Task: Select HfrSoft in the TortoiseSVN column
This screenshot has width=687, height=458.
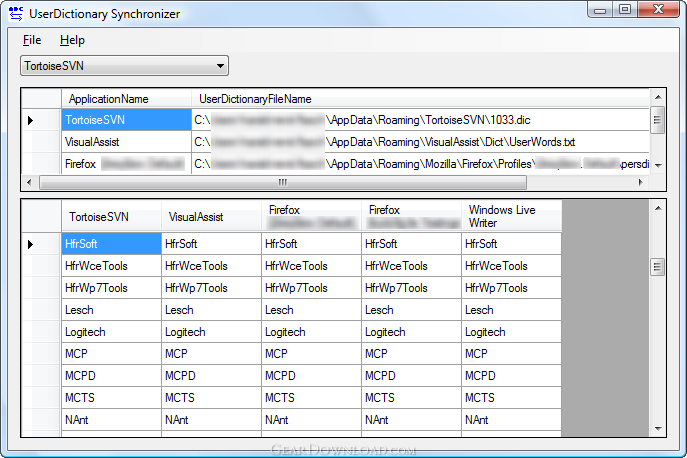Action: [x=111, y=244]
